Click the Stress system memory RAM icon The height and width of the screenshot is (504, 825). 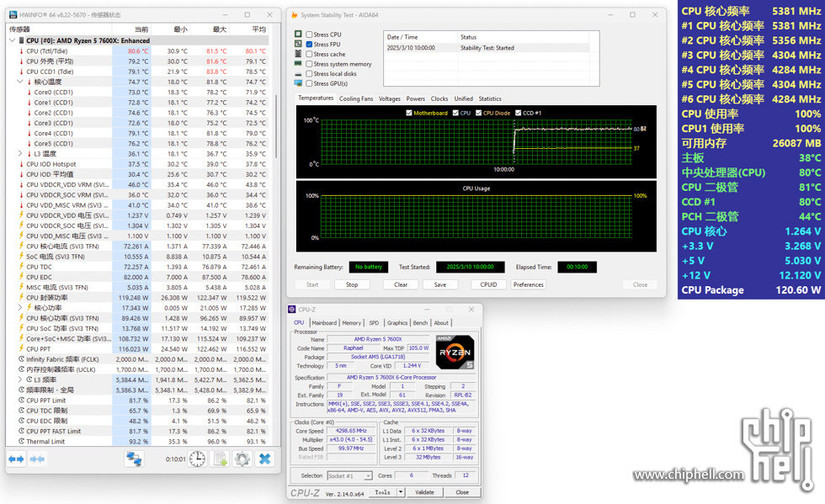tap(298, 64)
